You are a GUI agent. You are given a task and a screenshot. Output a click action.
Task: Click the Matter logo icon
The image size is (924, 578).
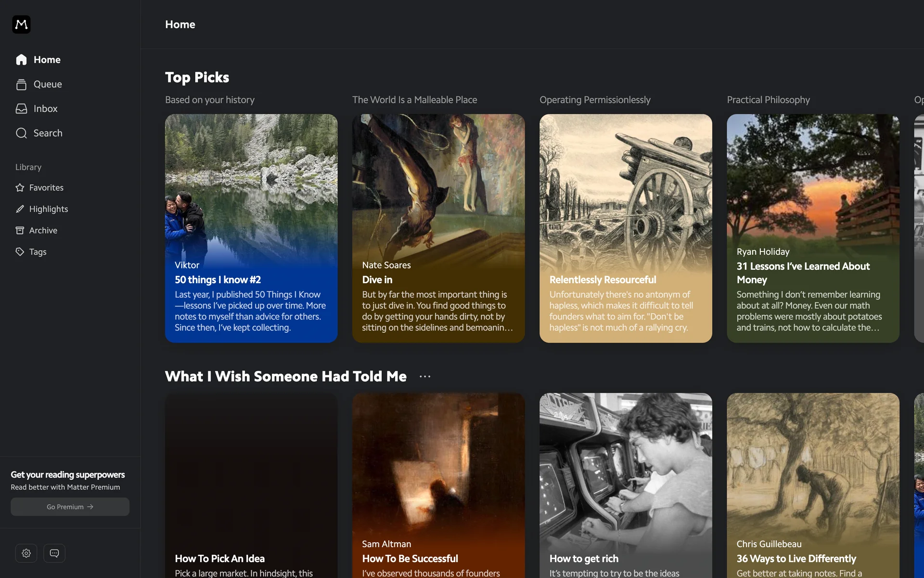click(x=21, y=25)
